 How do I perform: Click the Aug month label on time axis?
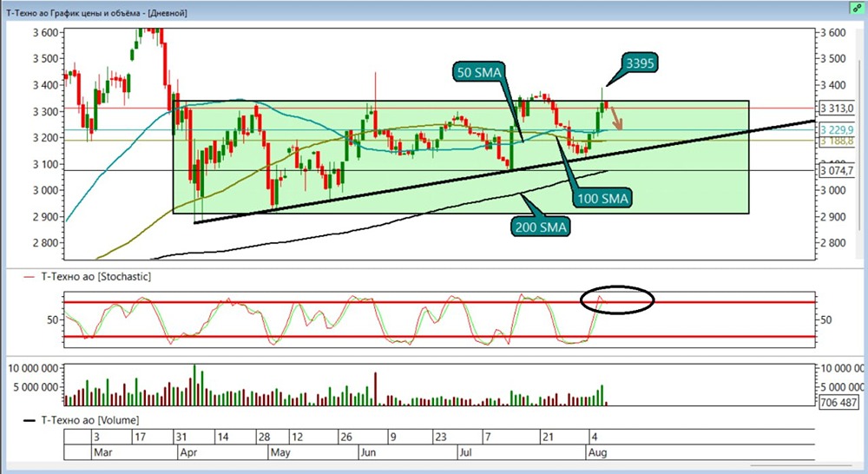coord(597,452)
